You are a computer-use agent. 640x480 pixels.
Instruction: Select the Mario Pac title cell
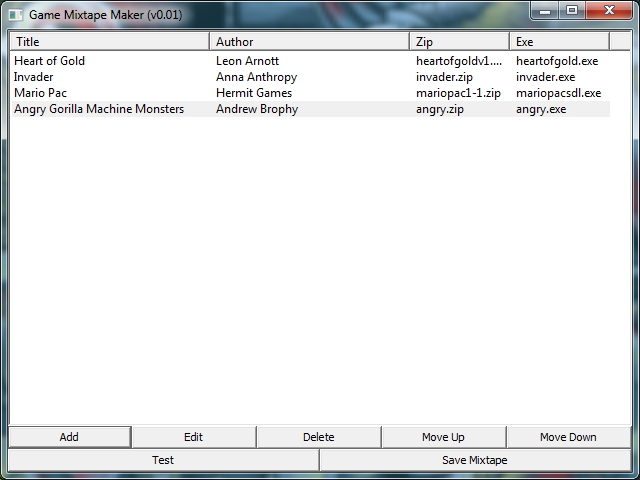[x=40, y=93]
